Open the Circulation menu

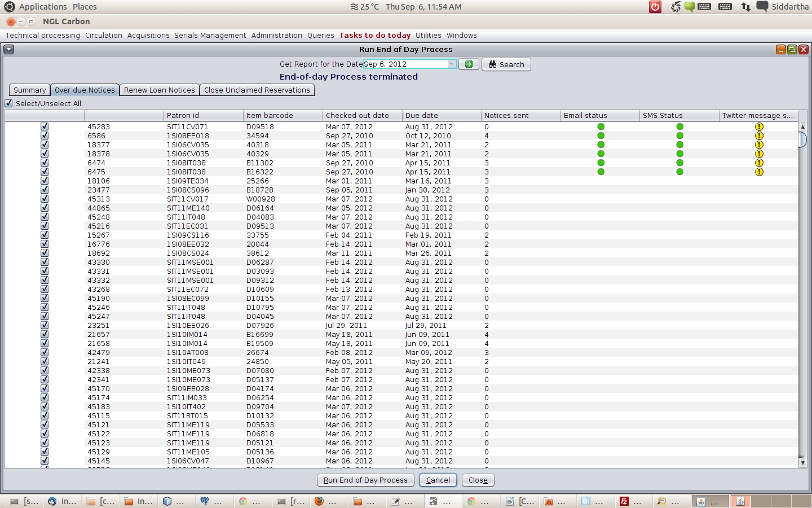pos(103,36)
